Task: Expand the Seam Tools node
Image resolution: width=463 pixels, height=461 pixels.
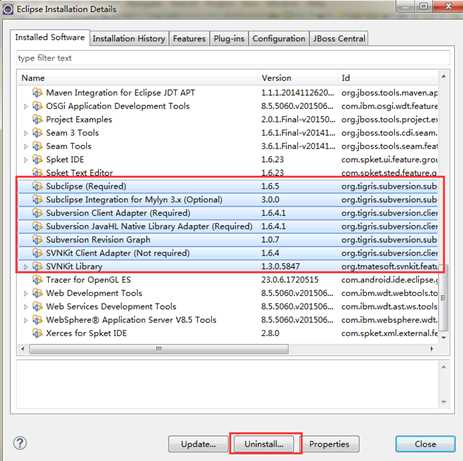Action: pyautogui.click(x=26, y=146)
